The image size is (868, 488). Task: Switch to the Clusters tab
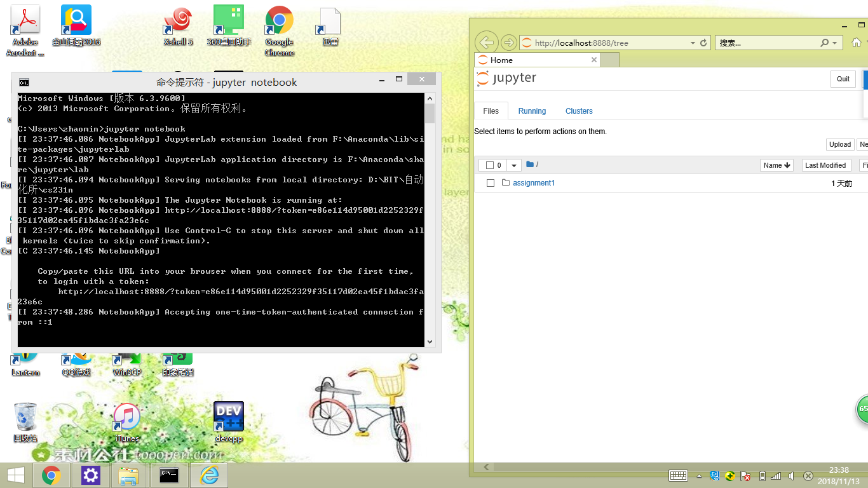[x=579, y=111]
